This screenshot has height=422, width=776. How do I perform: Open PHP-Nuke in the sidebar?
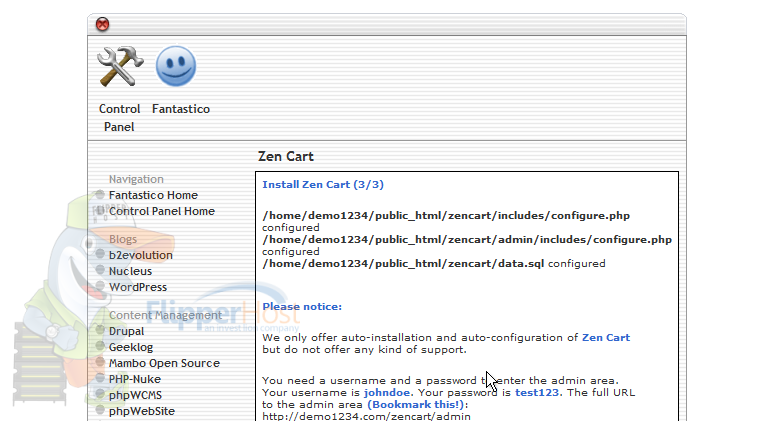(135, 379)
